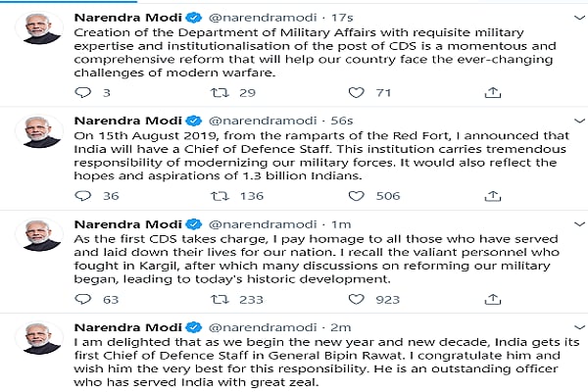This screenshot has height=392, width=588.
Task: Like the tweet with 71 likes
Action: click(x=357, y=92)
